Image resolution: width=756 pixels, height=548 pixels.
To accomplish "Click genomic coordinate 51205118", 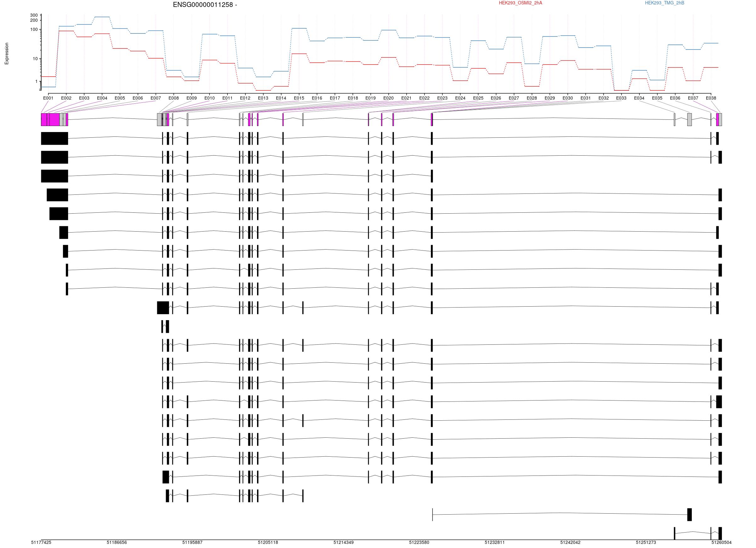I will coord(268,542).
